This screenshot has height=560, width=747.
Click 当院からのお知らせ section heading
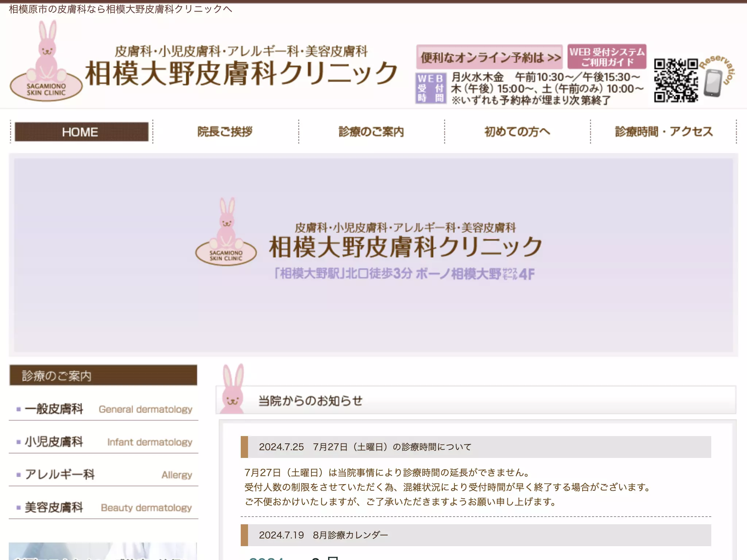click(310, 401)
